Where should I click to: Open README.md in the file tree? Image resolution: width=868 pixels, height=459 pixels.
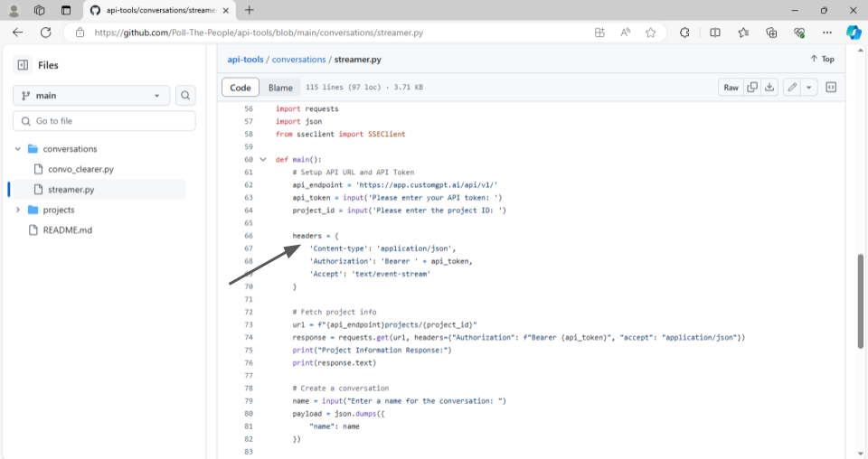[68, 230]
